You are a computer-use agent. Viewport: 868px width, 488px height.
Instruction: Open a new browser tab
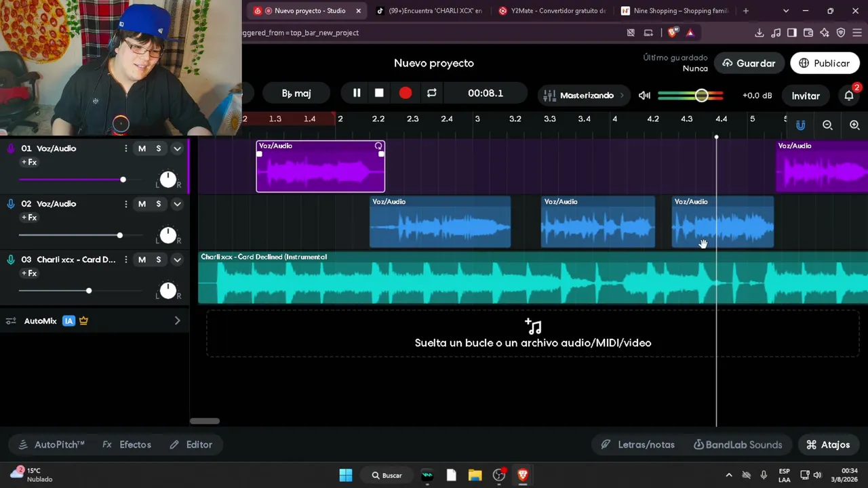746,11
